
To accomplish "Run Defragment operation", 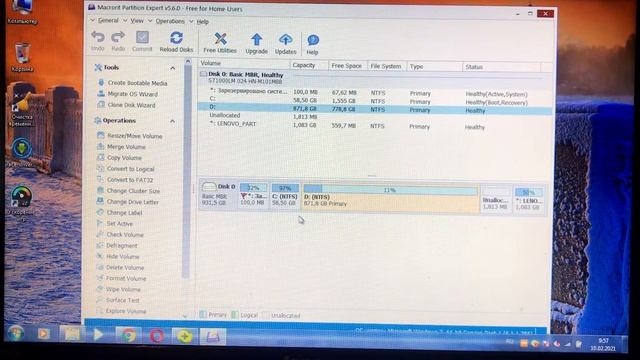I will (x=117, y=246).
